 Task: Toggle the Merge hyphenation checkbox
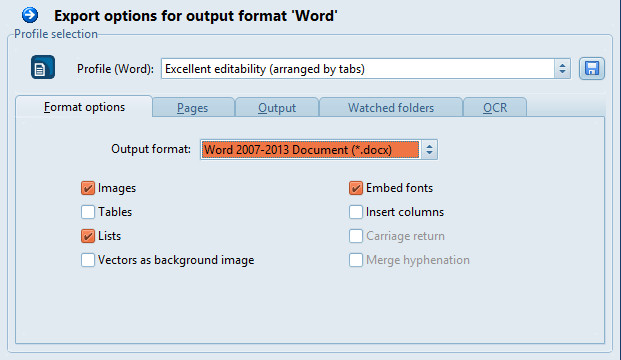pyautogui.click(x=356, y=260)
